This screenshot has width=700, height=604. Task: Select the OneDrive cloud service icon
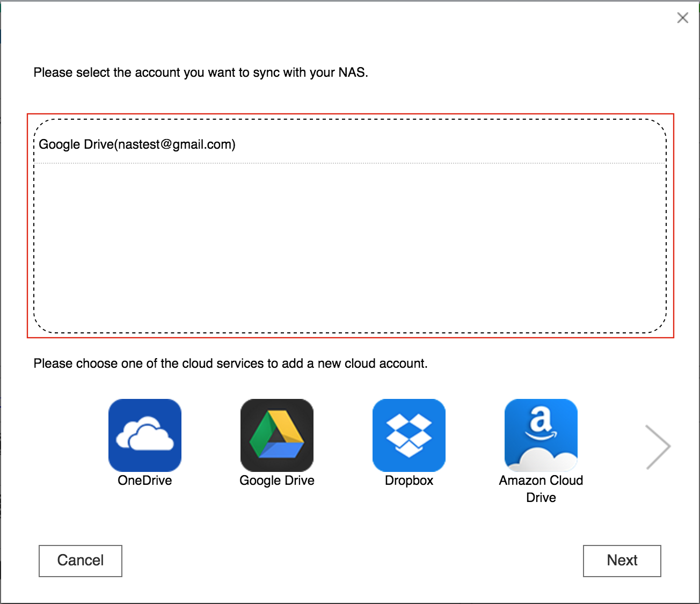point(145,435)
